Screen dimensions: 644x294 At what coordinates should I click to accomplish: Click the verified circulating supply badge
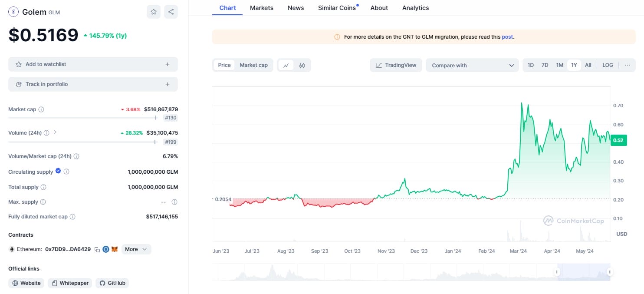coord(58,171)
